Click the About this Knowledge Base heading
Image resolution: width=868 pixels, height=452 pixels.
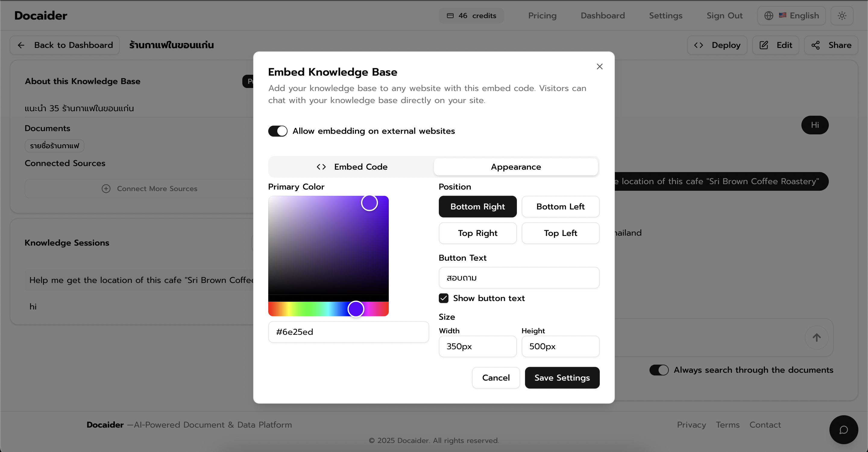pos(83,81)
